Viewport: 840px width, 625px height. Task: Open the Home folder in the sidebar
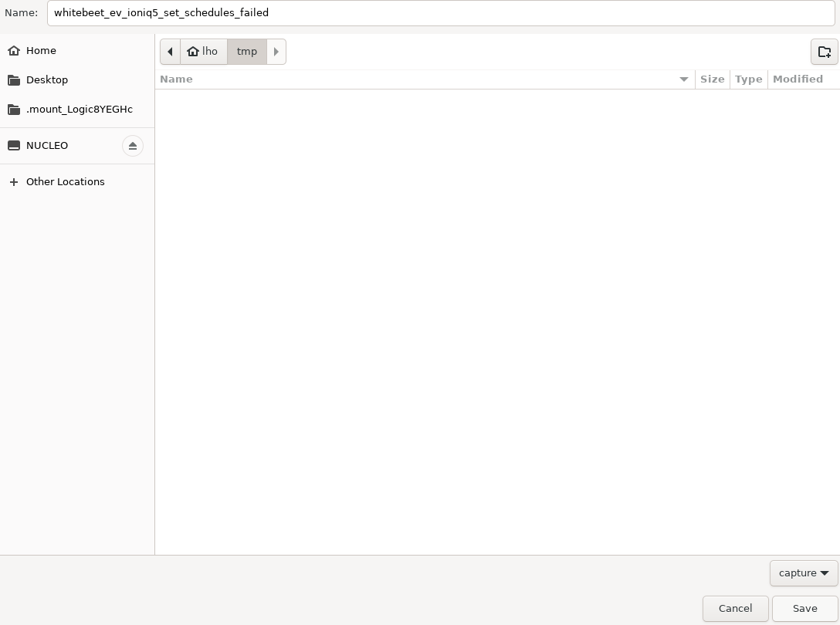point(41,51)
